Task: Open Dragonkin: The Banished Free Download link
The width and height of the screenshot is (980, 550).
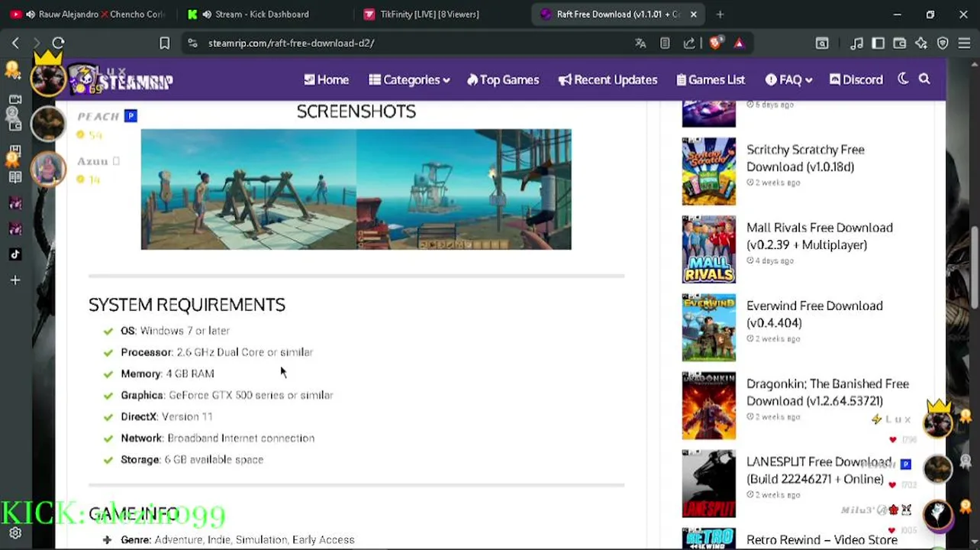Action: [827, 392]
